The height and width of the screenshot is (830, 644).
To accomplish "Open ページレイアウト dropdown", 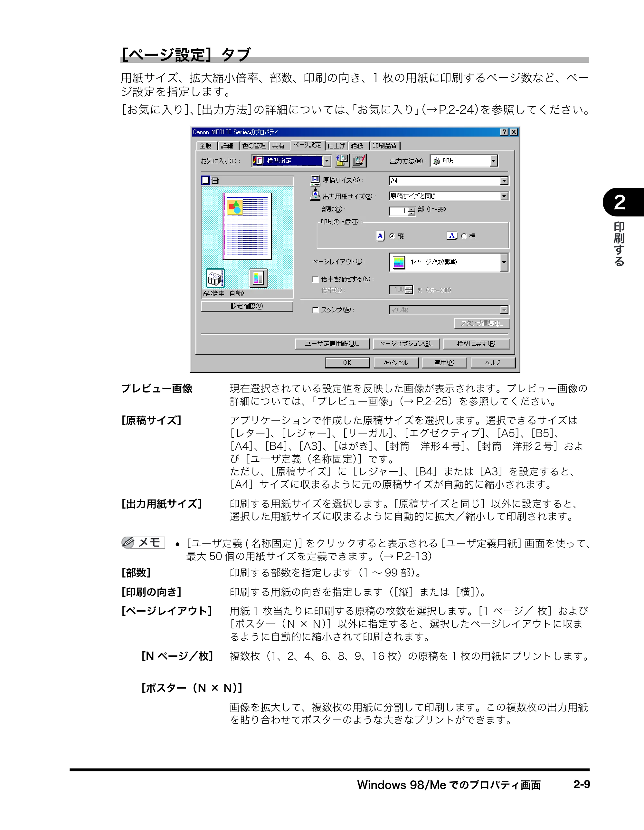I will coord(449,262).
